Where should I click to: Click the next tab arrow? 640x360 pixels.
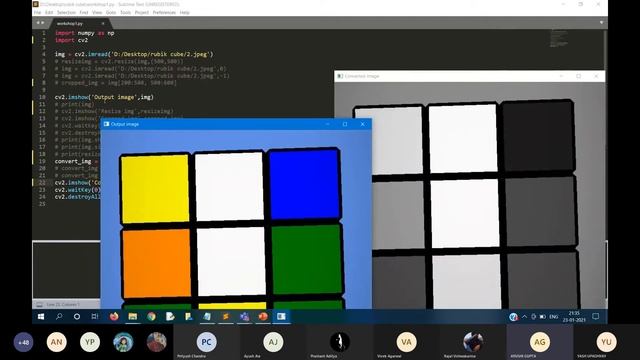point(43,23)
